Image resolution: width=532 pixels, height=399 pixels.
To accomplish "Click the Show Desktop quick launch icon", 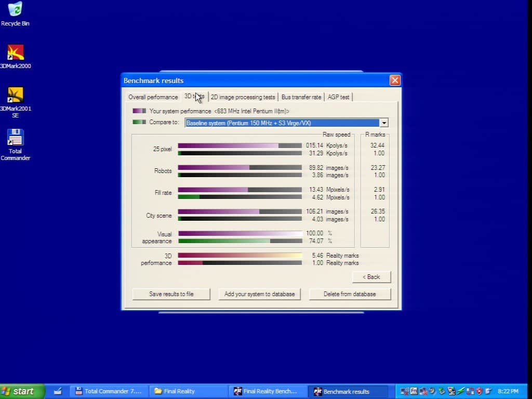I will [57, 391].
